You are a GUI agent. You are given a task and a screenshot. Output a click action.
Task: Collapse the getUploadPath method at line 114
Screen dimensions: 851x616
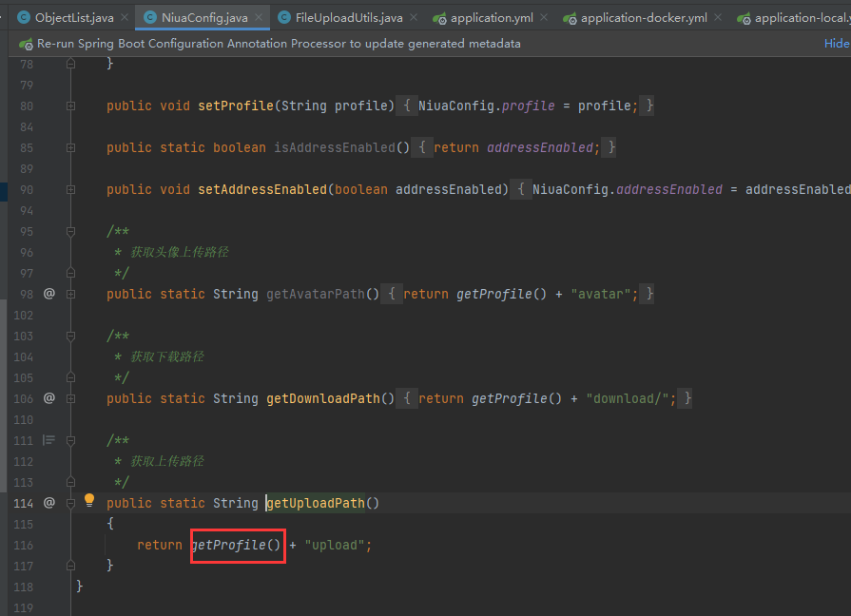[70, 504]
